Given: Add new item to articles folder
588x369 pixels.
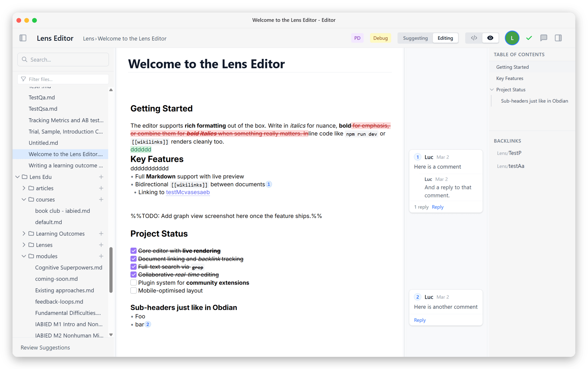Looking at the screenshot, I should point(101,188).
